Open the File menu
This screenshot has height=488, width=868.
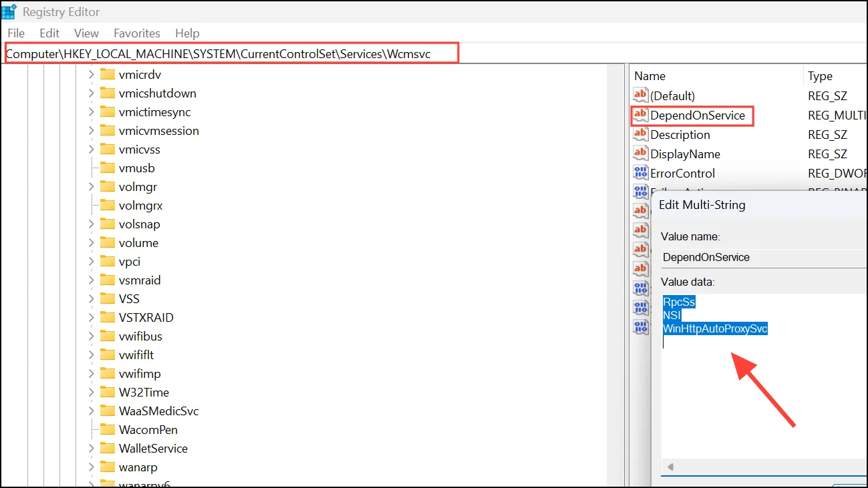point(16,33)
